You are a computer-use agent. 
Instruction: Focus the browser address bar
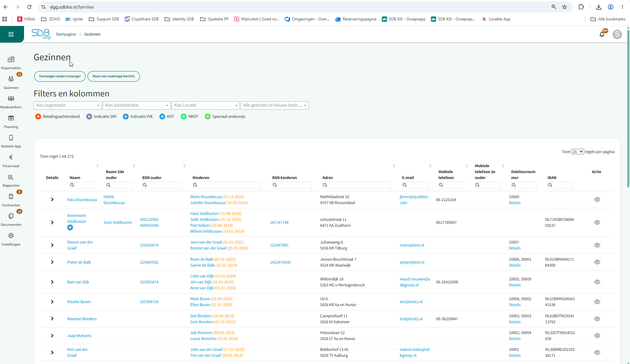pyautogui.click(x=296, y=7)
